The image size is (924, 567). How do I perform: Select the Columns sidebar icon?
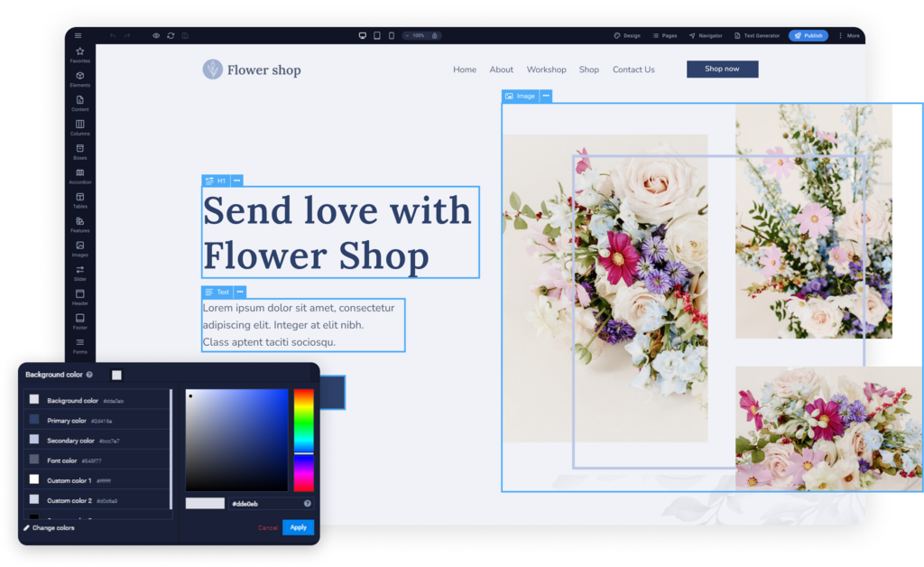click(79, 127)
